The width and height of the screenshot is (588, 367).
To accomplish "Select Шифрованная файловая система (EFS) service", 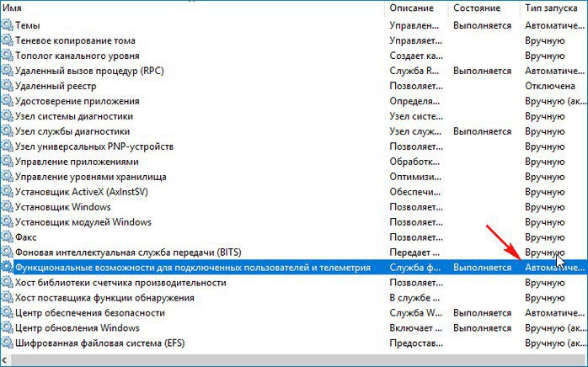I will coord(99,343).
